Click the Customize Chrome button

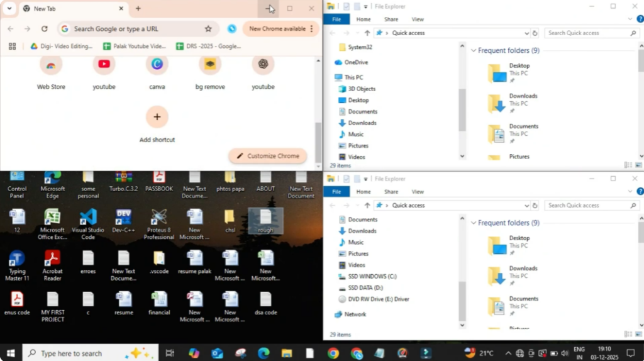point(268,156)
